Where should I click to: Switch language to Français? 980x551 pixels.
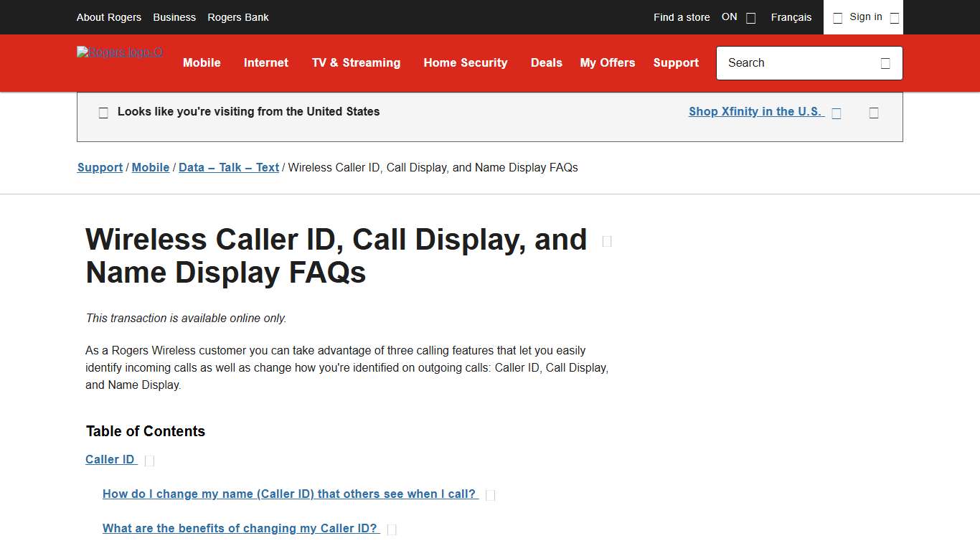click(791, 17)
